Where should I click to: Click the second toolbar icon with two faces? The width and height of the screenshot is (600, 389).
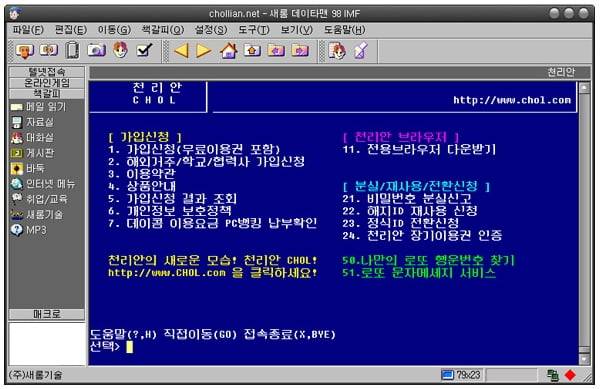[49, 50]
